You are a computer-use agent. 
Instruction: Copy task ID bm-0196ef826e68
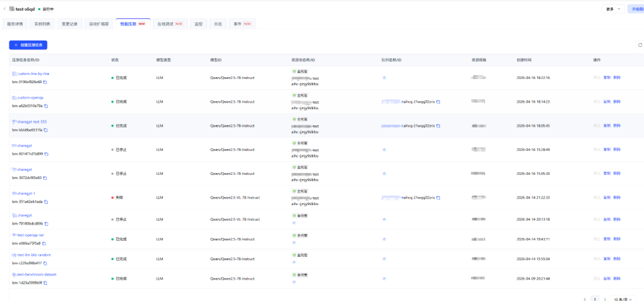pyautogui.click(x=45, y=82)
